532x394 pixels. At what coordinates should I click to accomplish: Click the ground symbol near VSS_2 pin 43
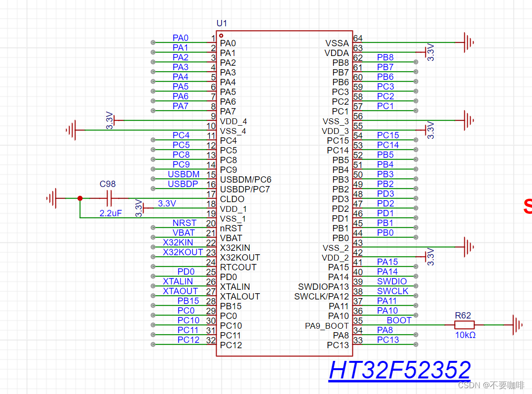point(467,247)
